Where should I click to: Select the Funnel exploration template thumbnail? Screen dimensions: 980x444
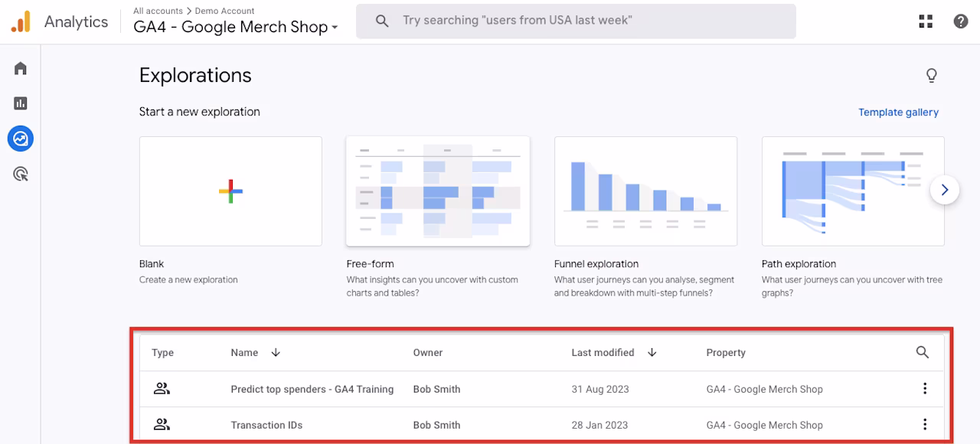pos(645,191)
